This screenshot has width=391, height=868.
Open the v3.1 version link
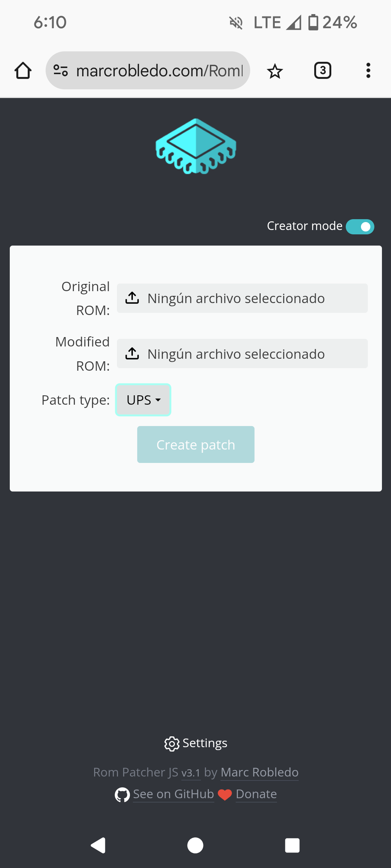coord(191,773)
